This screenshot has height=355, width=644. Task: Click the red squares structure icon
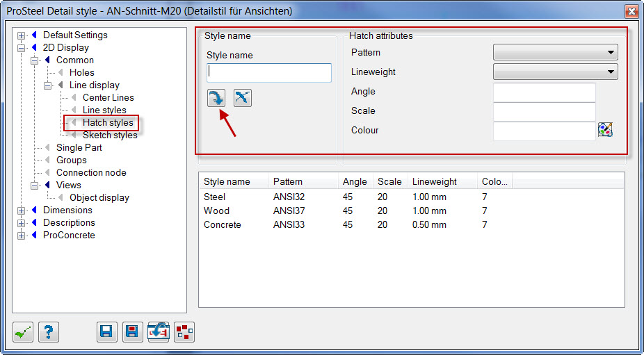(184, 331)
